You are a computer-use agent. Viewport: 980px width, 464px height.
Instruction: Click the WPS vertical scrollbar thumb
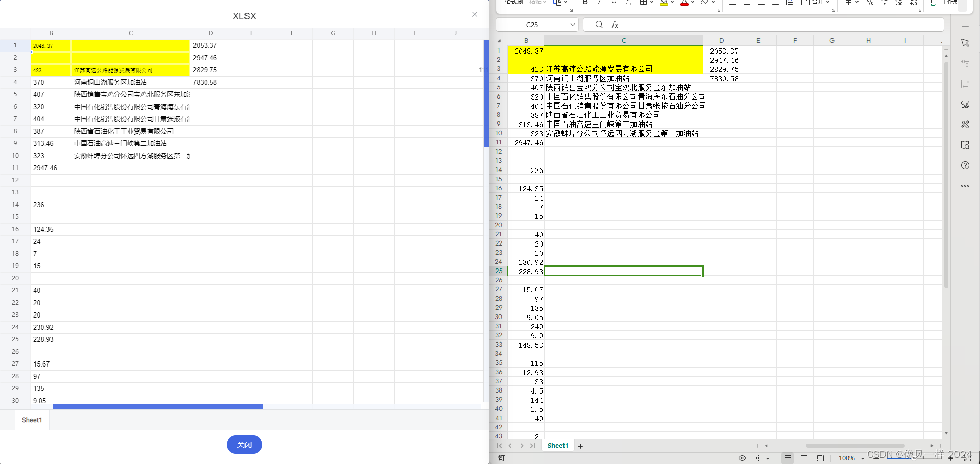point(946,175)
